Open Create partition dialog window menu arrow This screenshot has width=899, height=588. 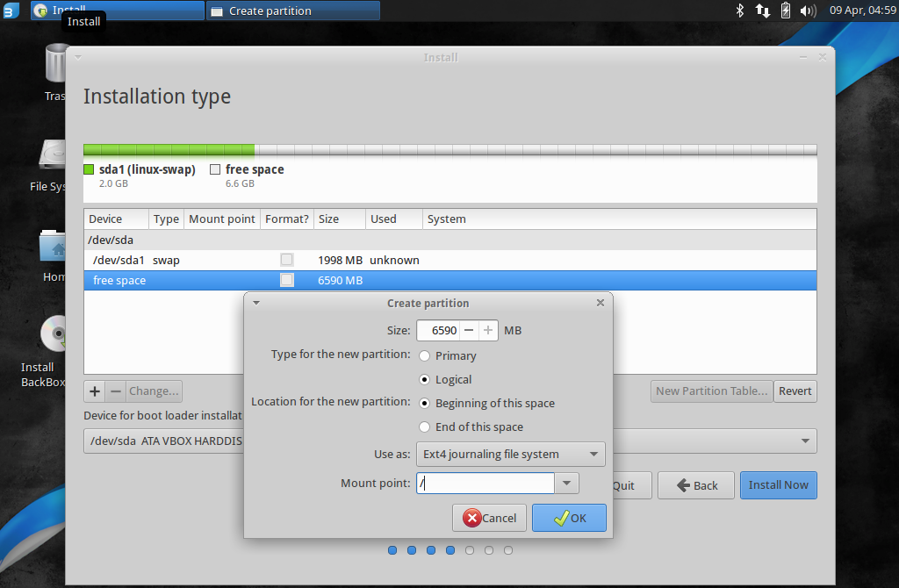pos(256,303)
